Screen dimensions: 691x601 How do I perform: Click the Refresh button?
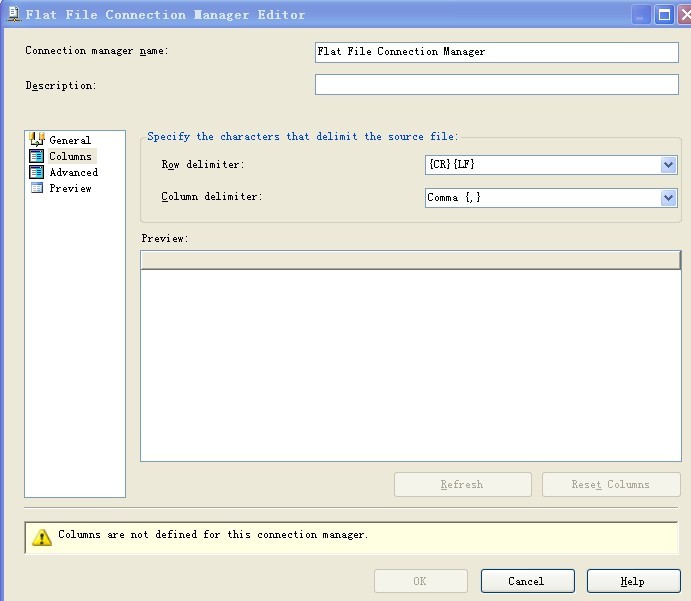pyautogui.click(x=463, y=485)
